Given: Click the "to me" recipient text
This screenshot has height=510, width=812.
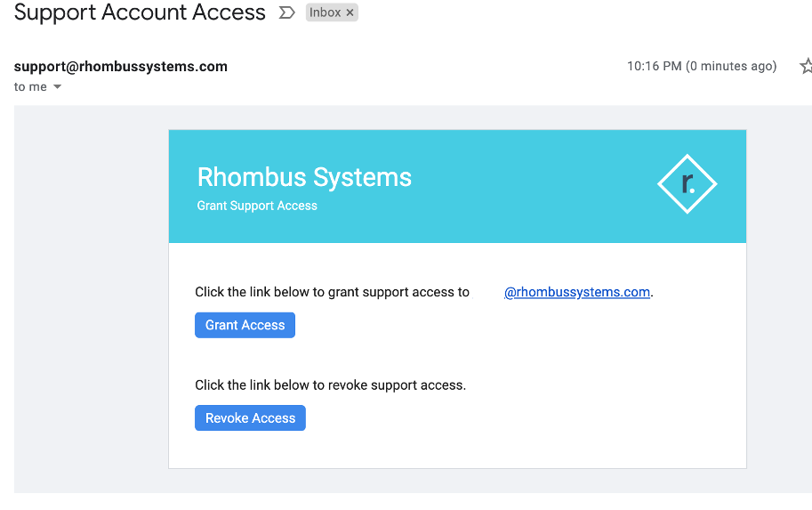Looking at the screenshot, I should 30,87.
